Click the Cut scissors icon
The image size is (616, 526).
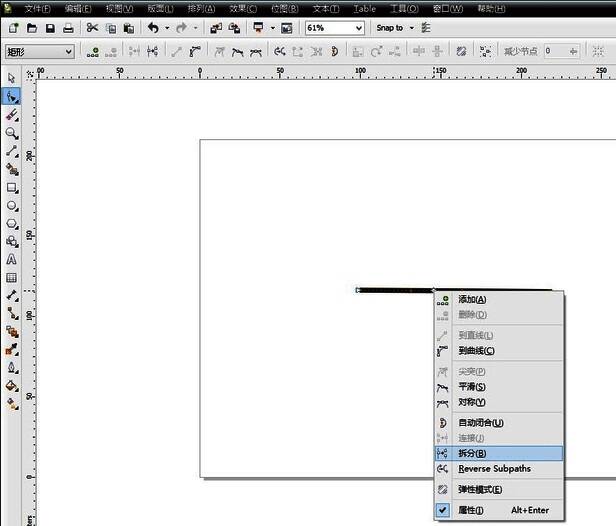pyautogui.click(x=92, y=28)
